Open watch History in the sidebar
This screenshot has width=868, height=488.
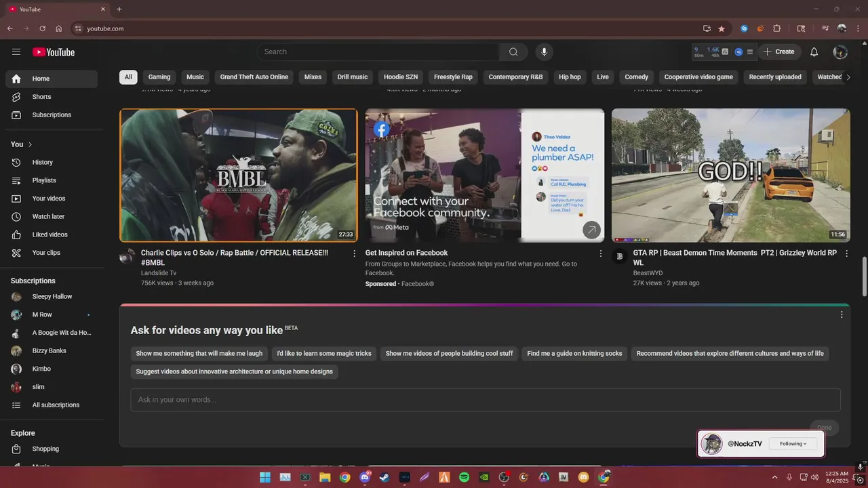coord(52,163)
